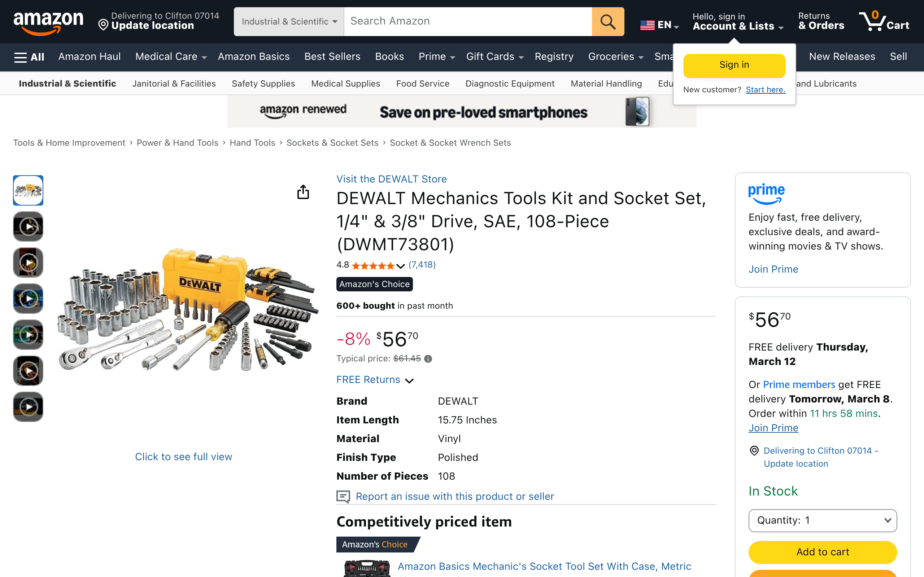
Task: Select the first product image thumbnail
Action: coord(28,190)
